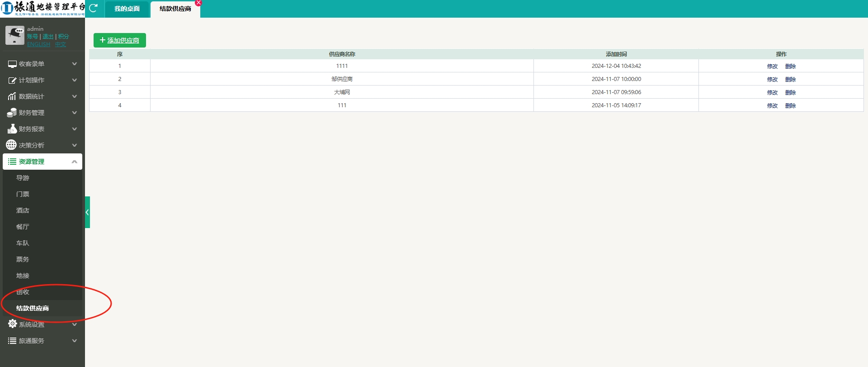Click the 财务报表 icon
Screen dimensions: 868x367
12,129
